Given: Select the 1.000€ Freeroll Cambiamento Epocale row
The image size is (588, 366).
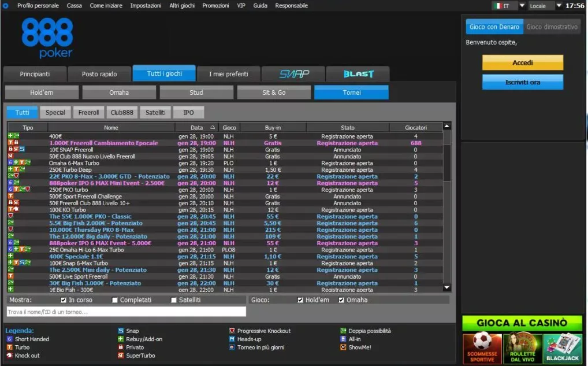Looking at the screenshot, I should tap(225, 143).
